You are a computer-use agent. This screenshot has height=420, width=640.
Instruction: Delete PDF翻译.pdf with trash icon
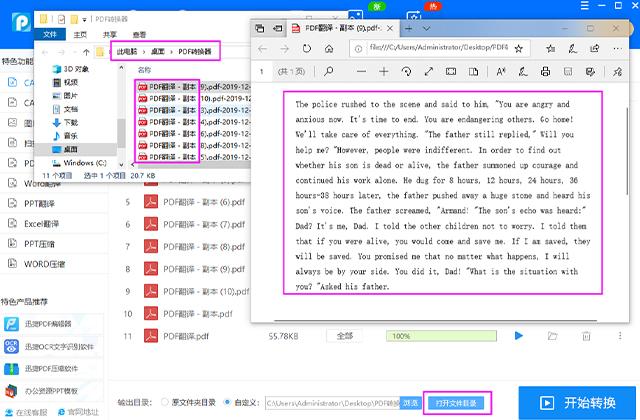[586, 336]
